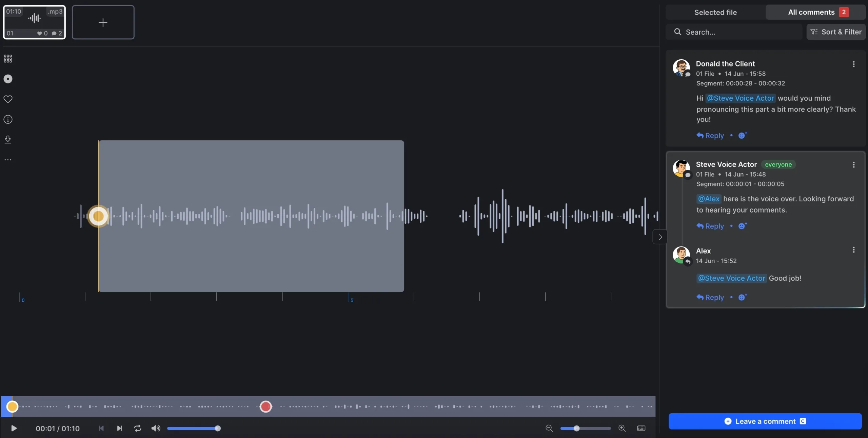Reply to Alex's Good job comment
Viewport: 868px width, 438px height.
pyautogui.click(x=711, y=297)
